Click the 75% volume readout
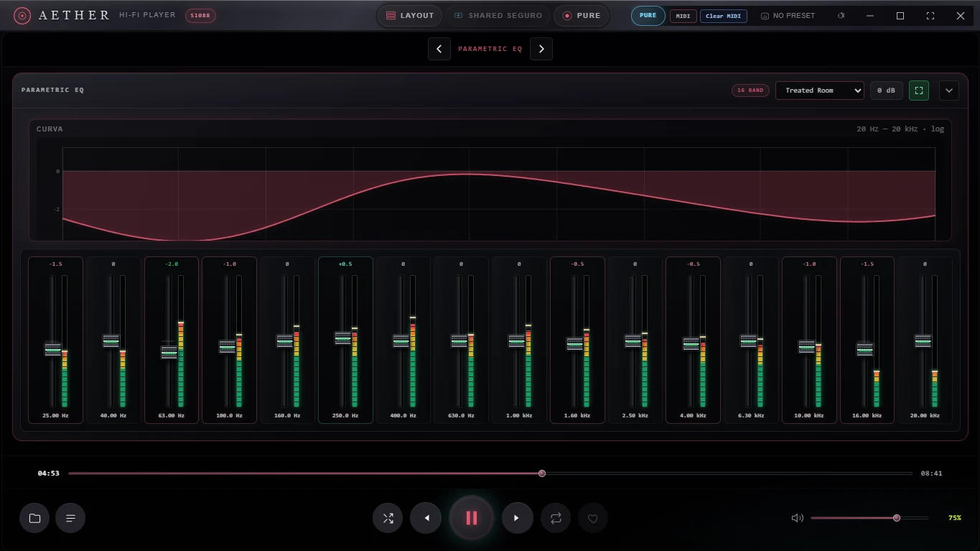Viewport: 980px width, 551px height. [x=954, y=518]
